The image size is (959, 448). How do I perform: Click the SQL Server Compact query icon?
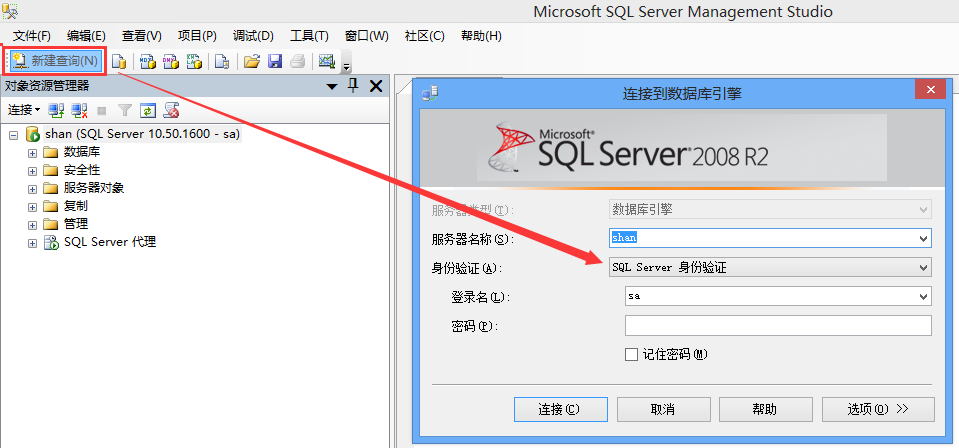point(223,61)
